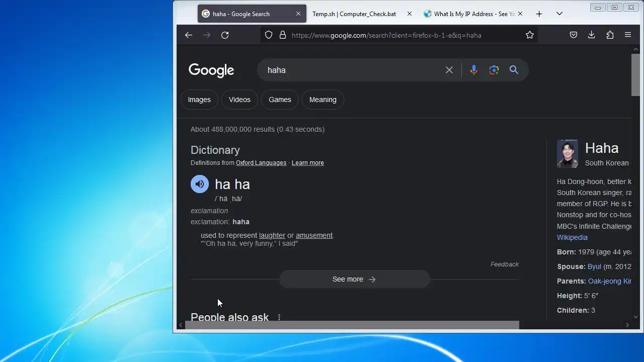644x362 pixels.
Task: Open the Firefox hamburger application menu
Action: tap(628, 35)
